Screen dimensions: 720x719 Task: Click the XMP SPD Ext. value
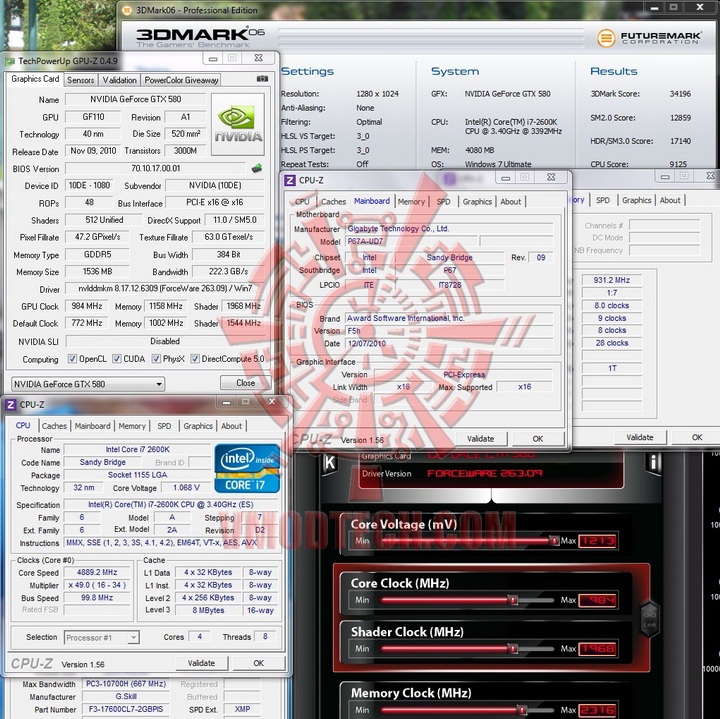pos(242,709)
